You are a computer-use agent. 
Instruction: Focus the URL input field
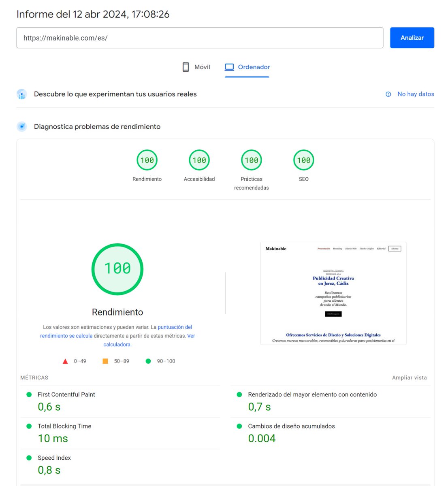point(200,38)
